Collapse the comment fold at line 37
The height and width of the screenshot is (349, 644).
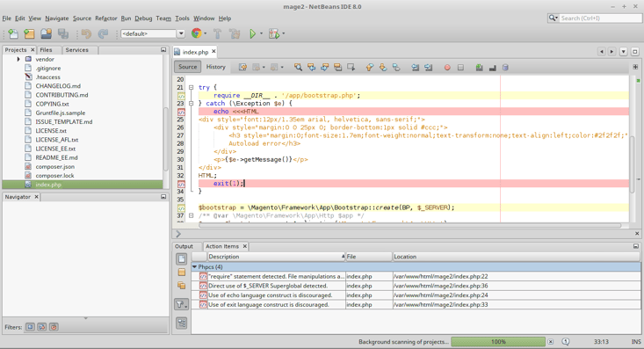point(191,215)
